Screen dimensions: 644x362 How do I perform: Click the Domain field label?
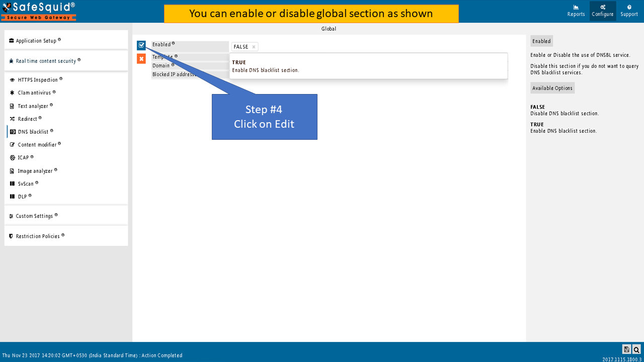(x=161, y=66)
